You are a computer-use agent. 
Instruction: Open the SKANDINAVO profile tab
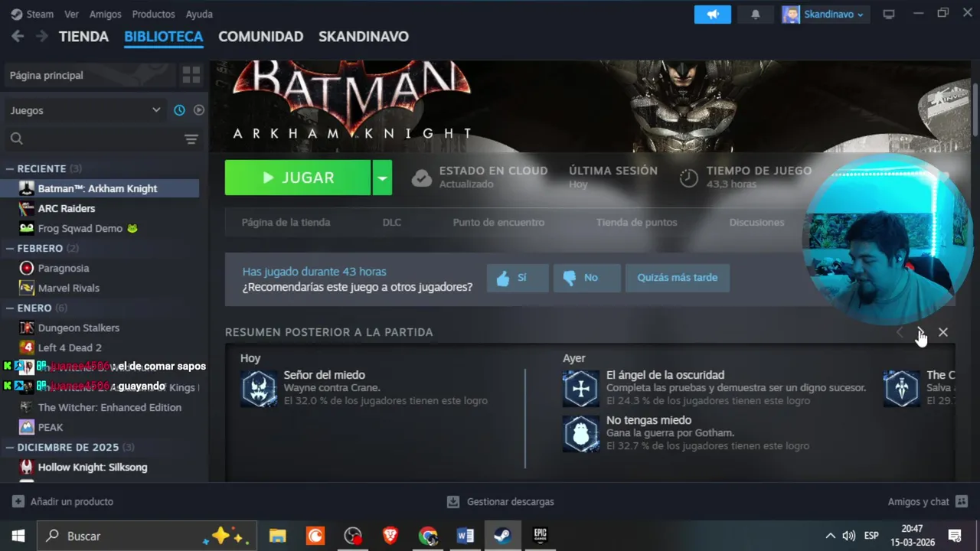click(364, 36)
